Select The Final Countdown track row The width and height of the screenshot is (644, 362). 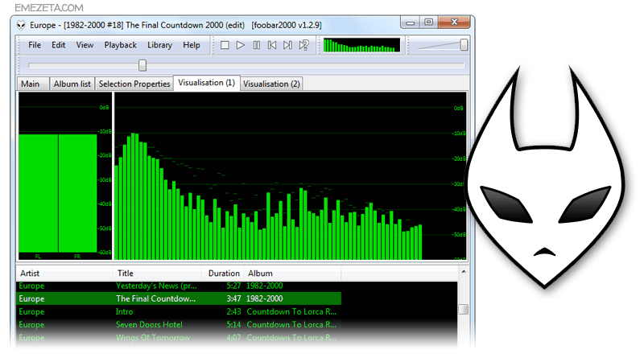point(179,298)
